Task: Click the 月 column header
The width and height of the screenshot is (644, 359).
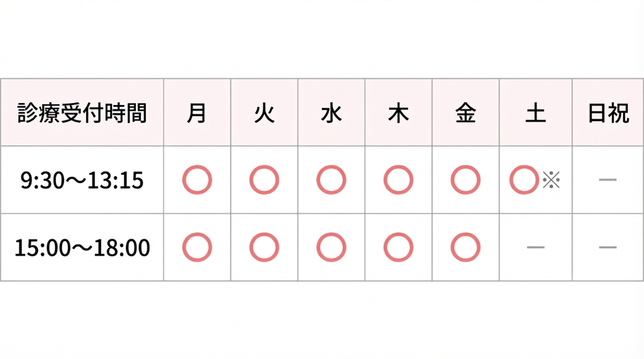Action: (197, 113)
